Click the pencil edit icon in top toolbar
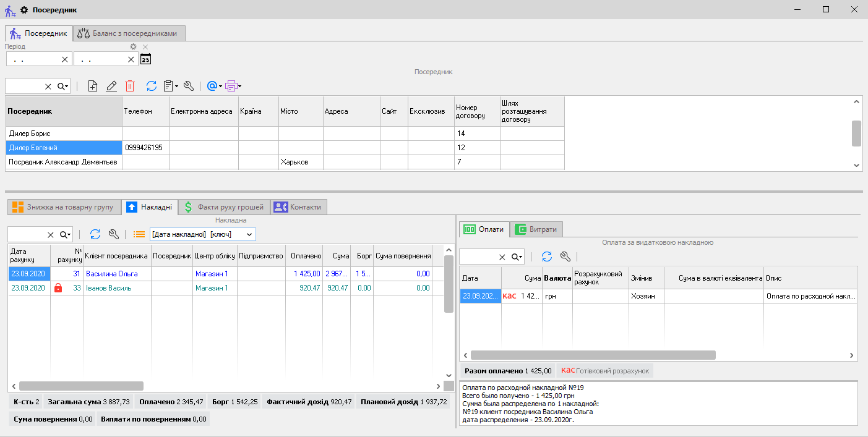The height and width of the screenshot is (437, 868). click(111, 87)
